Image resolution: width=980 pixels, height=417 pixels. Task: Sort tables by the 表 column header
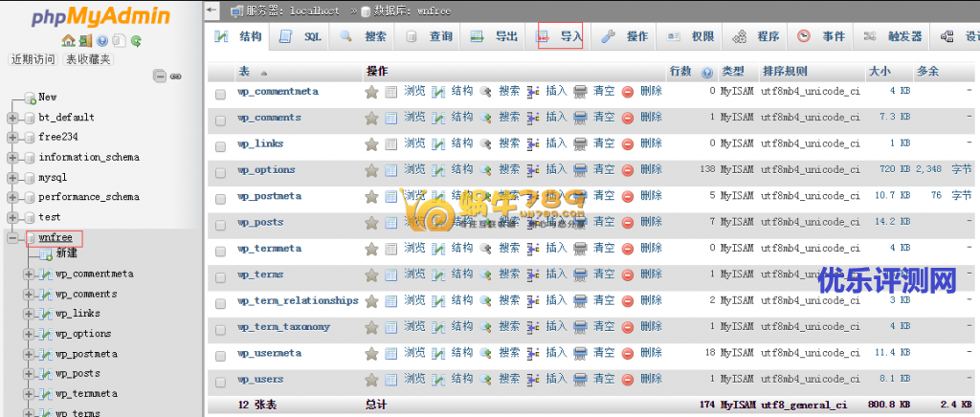point(244,72)
